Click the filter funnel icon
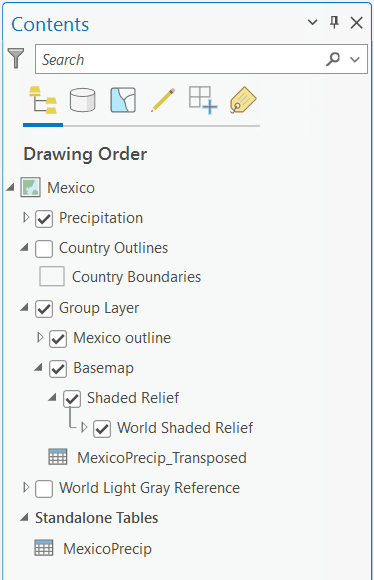Viewport: 374px width, 580px height. click(16, 58)
